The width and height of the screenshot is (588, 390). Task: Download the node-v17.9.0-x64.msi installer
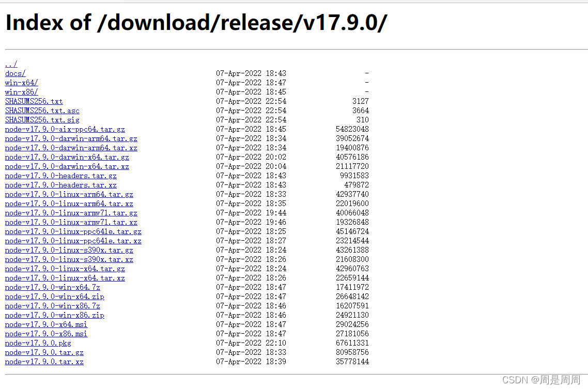[46, 325]
